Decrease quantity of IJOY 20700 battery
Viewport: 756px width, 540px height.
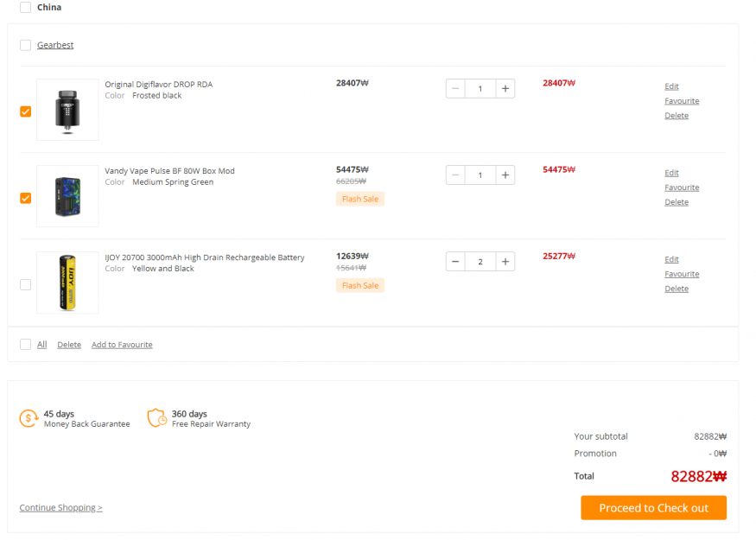455,262
